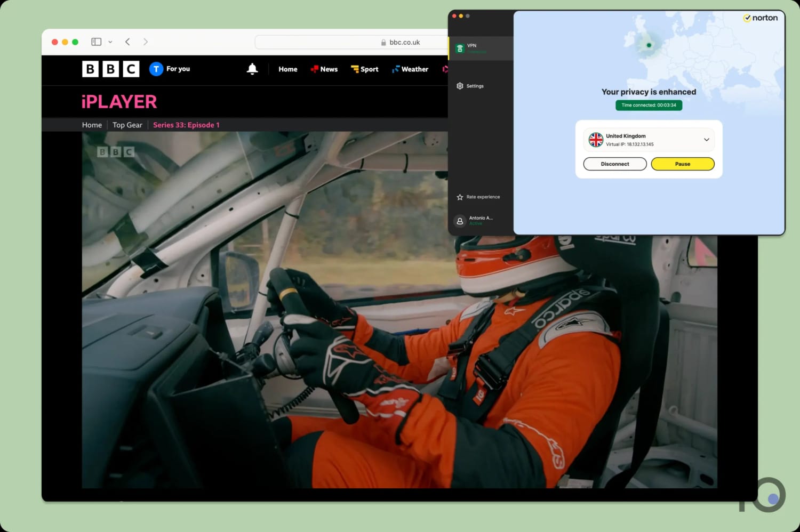Open the sidebar options chevron in browser toolbar
Viewport: 800px width, 532px height.
[x=110, y=42]
